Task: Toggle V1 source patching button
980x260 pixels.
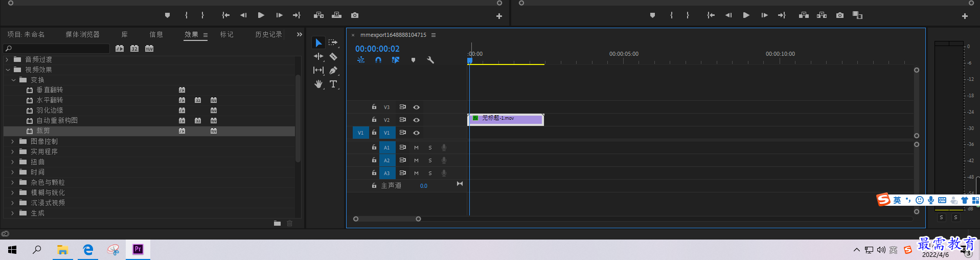Action: 360,133
